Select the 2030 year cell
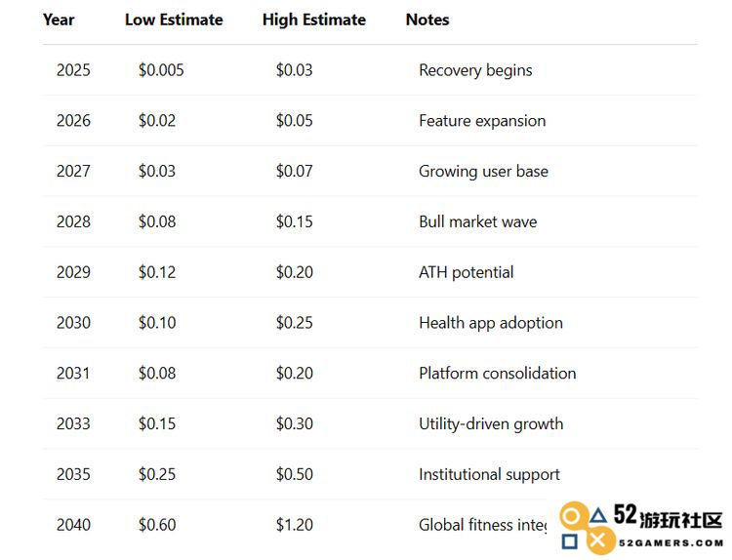The width and height of the screenshot is (732, 560). (73, 323)
